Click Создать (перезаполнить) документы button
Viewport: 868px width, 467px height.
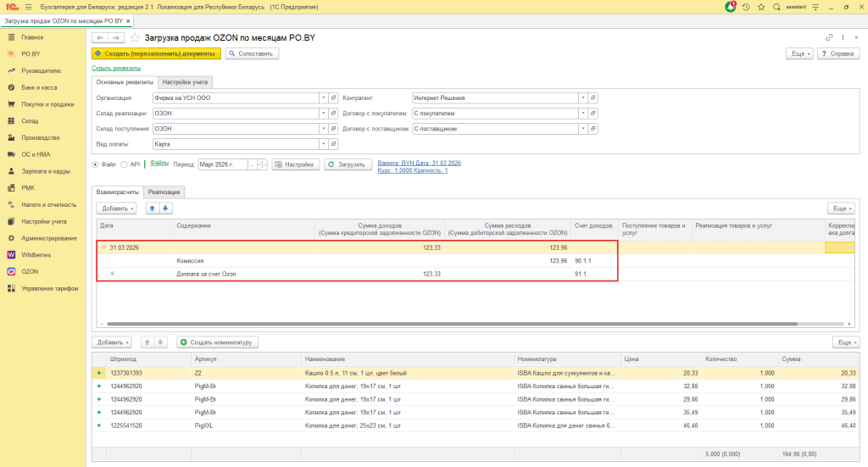pos(156,53)
